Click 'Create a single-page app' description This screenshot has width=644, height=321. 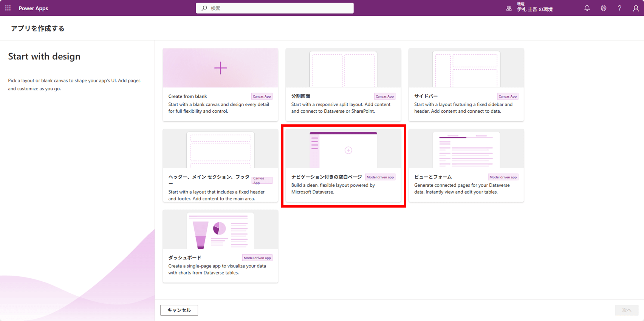click(217, 269)
